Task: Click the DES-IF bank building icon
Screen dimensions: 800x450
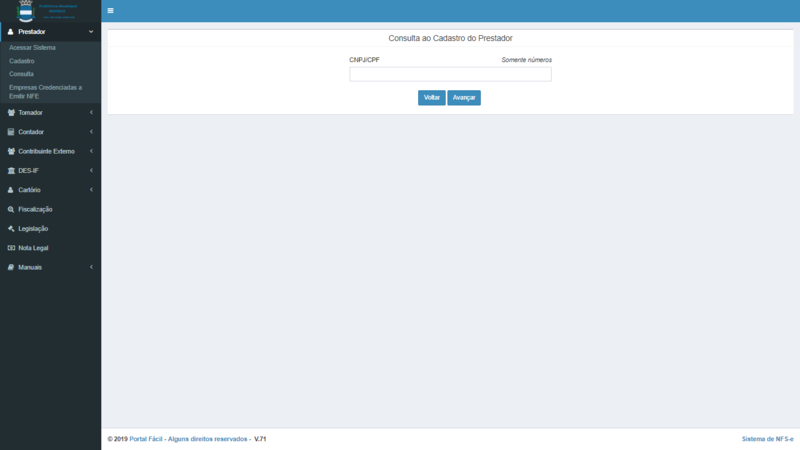Action: pyautogui.click(x=11, y=171)
